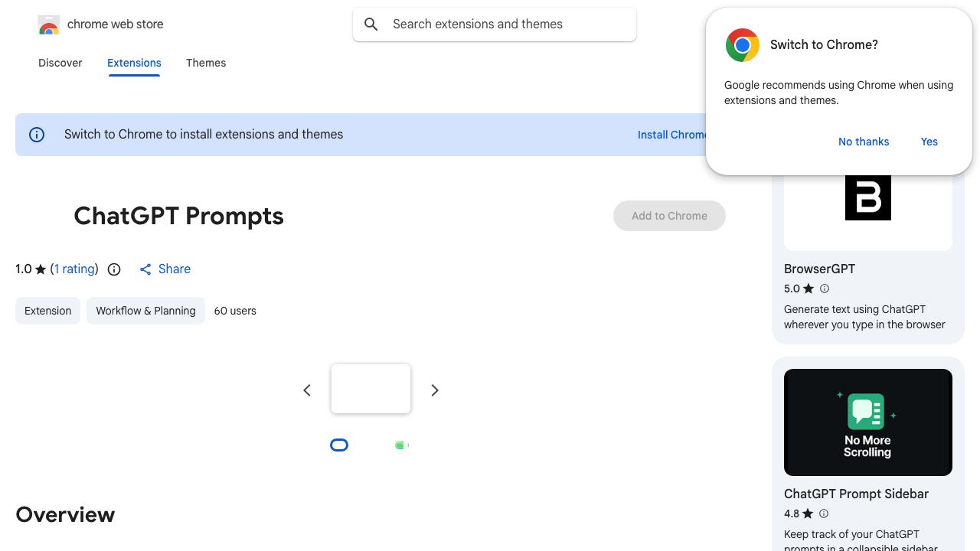Click the Workflow & Planning chip

[x=145, y=311]
